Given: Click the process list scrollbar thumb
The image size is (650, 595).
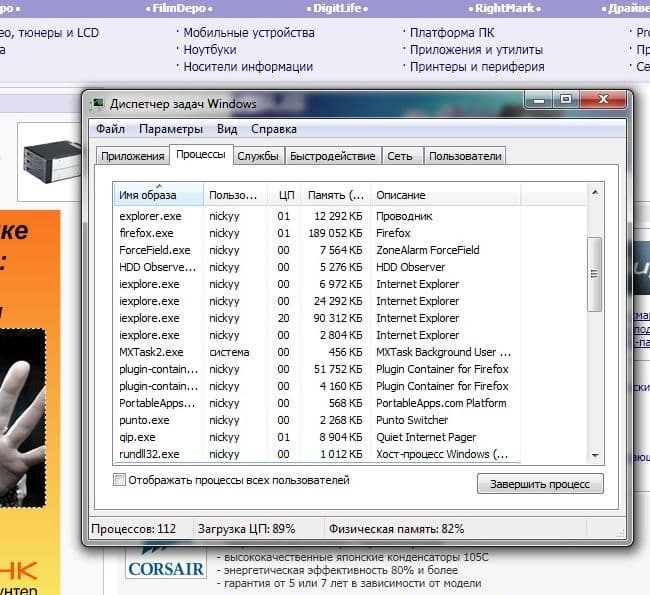Looking at the screenshot, I should point(595,274).
